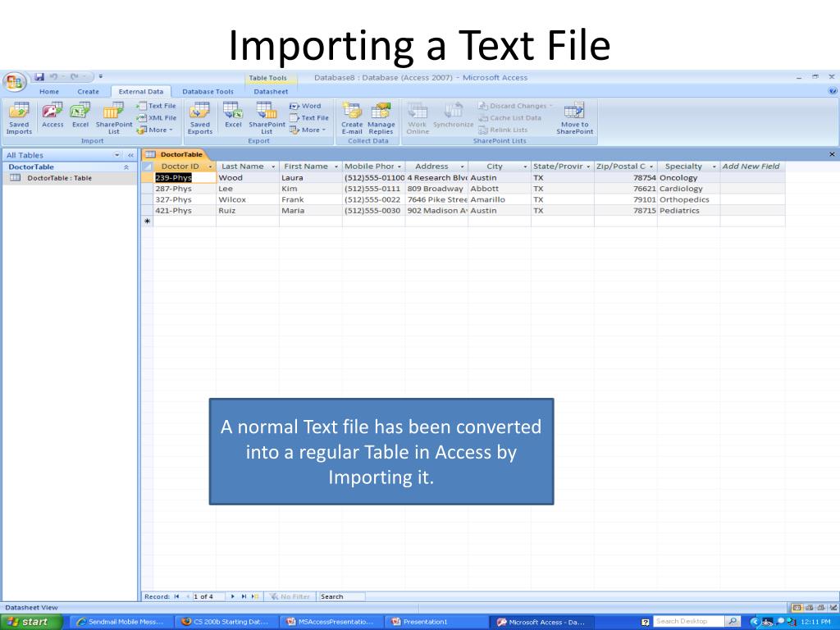Open Access help question mark icon
This screenshot has width=840, height=630.
(x=833, y=91)
